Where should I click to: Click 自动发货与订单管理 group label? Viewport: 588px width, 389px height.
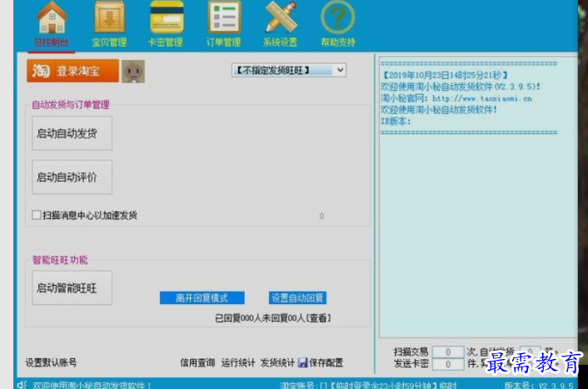click(x=71, y=105)
